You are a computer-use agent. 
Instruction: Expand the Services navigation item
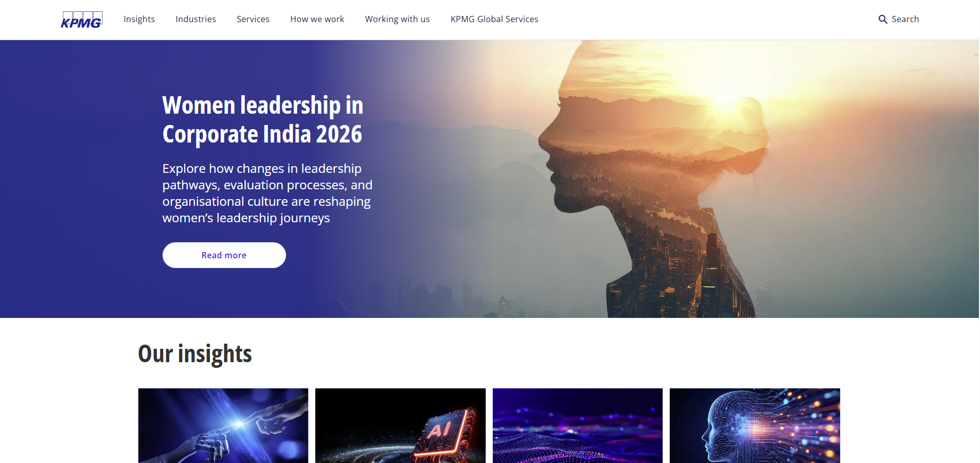click(x=253, y=19)
